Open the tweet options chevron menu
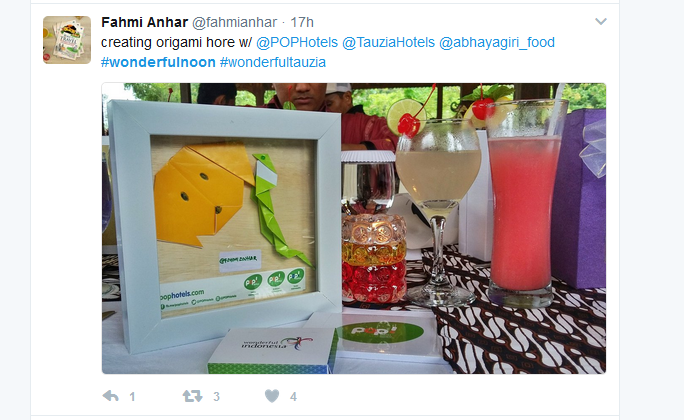This screenshot has height=420, width=684. 601,21
